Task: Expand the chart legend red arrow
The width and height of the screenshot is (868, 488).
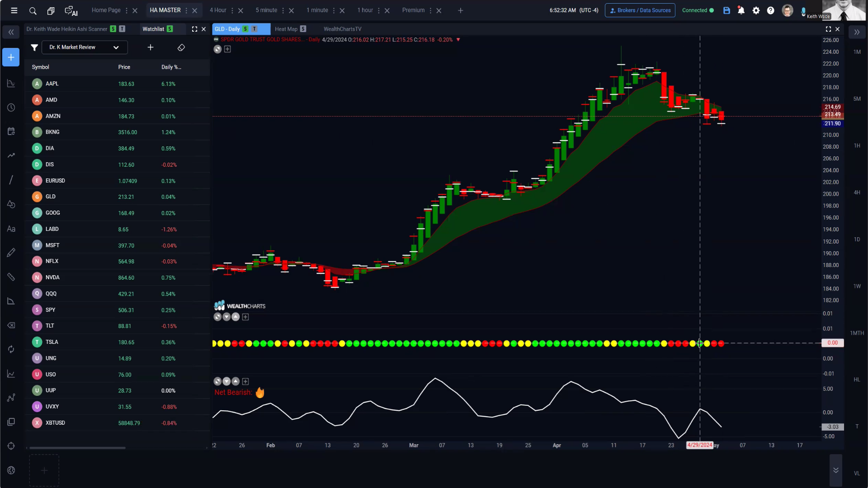Action: click(458, 40)
